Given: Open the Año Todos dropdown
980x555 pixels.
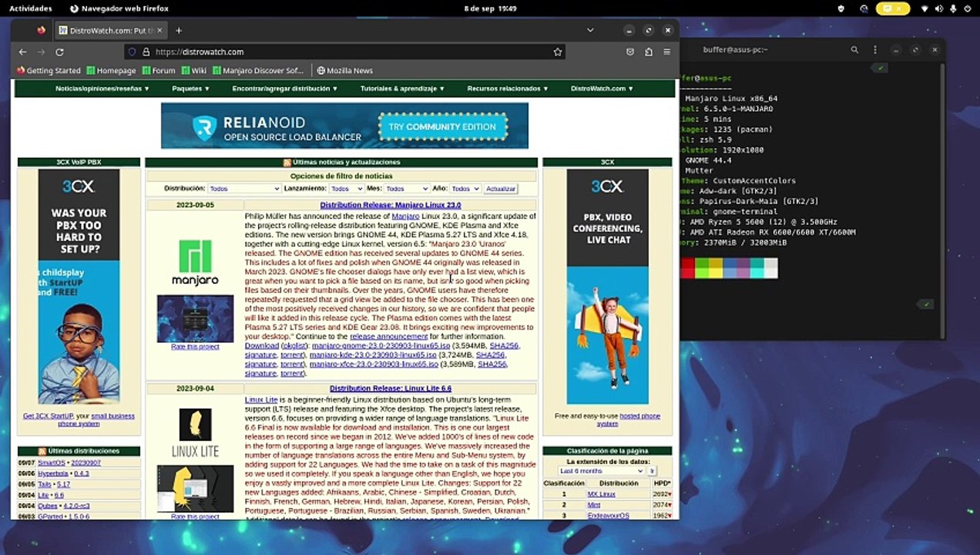Looking at the screenshot, I should coord(465,188).
